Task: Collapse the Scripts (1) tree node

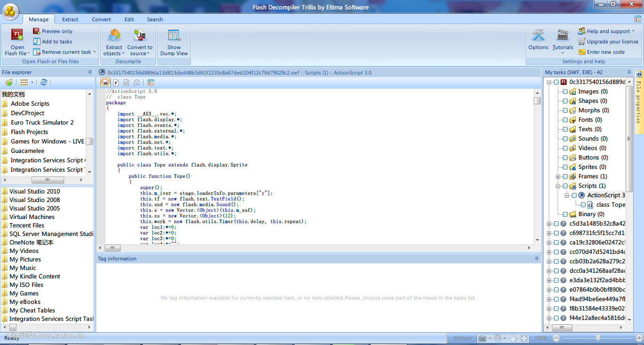Action: click(x=558, y=186)
